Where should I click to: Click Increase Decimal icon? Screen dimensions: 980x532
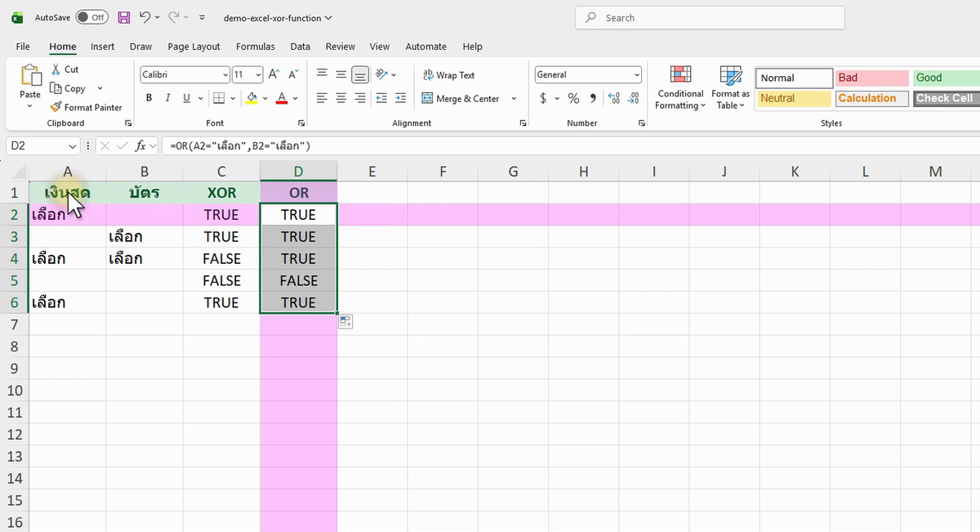click(x=614, y=98)
